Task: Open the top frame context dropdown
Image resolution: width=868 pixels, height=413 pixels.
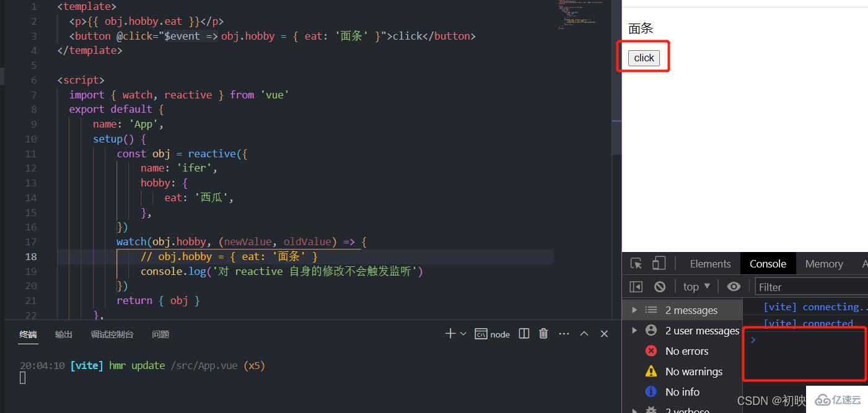Action: tap(695, 285)
